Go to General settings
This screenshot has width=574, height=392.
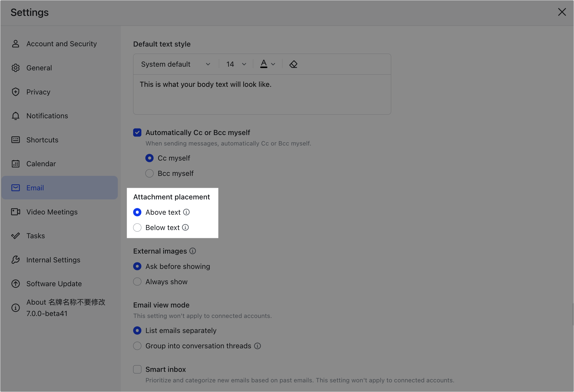(39, 68)
